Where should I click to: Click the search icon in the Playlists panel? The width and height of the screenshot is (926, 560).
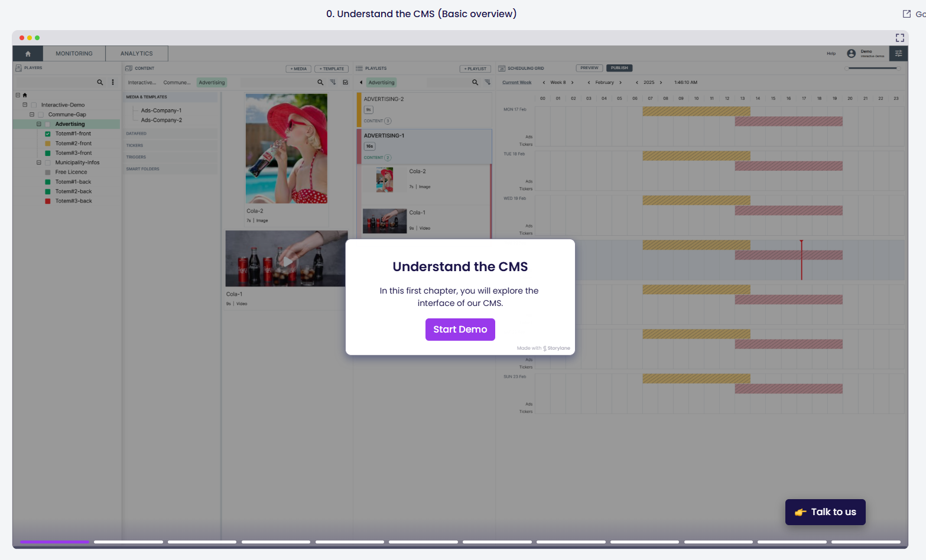pos(475,83)
